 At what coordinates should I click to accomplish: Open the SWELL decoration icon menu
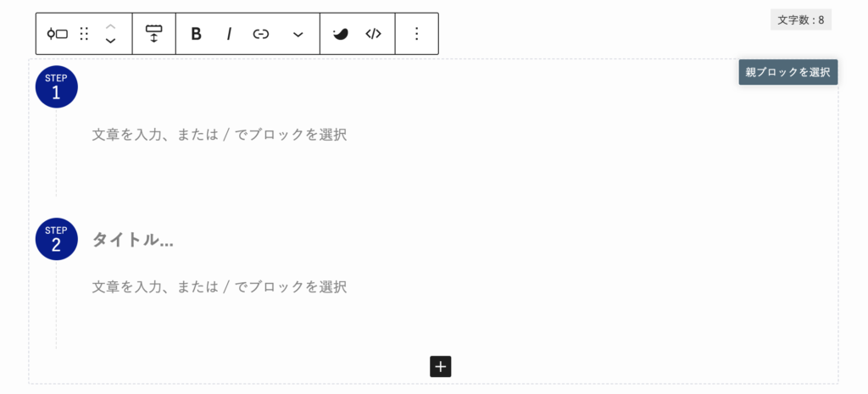pyautogui.click(x=341, y=34)
